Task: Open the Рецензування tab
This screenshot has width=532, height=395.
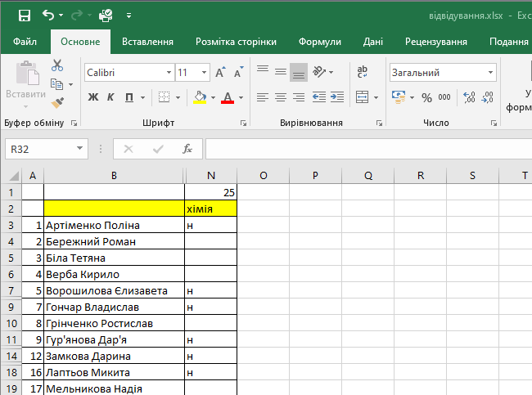Action: point(436,42)
